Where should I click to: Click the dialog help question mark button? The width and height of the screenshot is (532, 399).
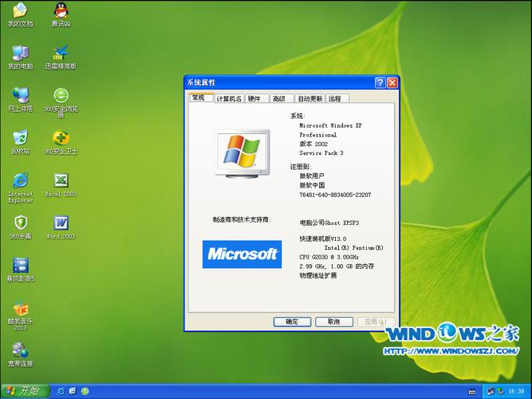point(380,83)
